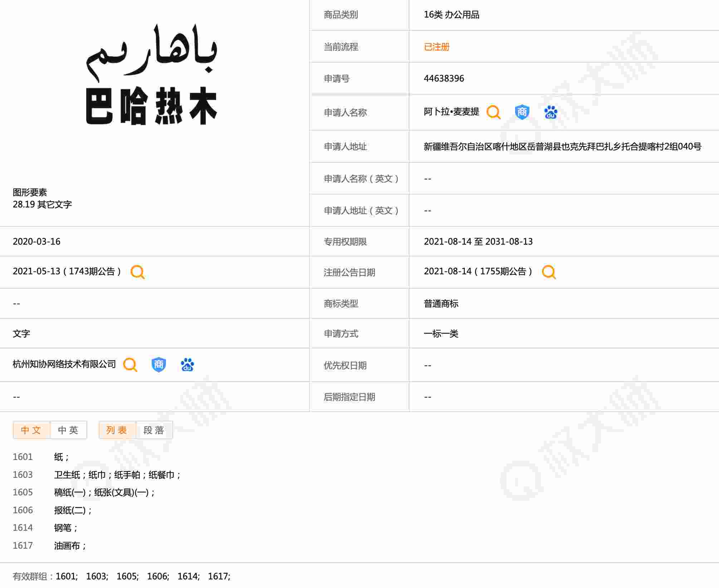The image size is (719, 588).
Task: Click Baidu paw icon beside agency name
Action: (x=187, y=365)
